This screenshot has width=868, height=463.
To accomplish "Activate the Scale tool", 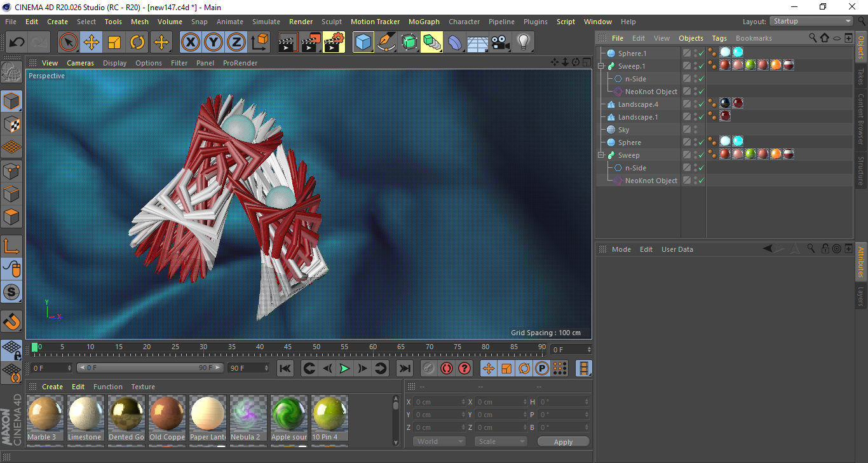I will click(x=114, y=43).
